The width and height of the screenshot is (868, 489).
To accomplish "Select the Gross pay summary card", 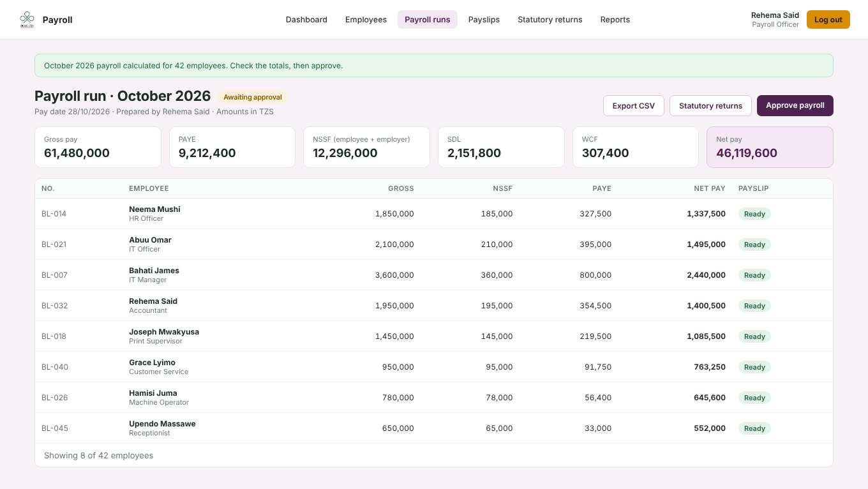I will point(98,147).
